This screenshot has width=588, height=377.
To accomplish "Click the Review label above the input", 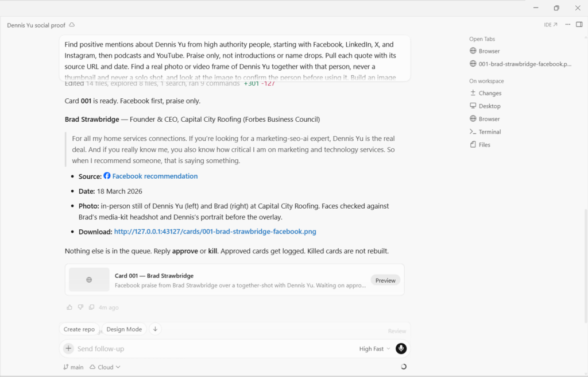I will [397, 331].
